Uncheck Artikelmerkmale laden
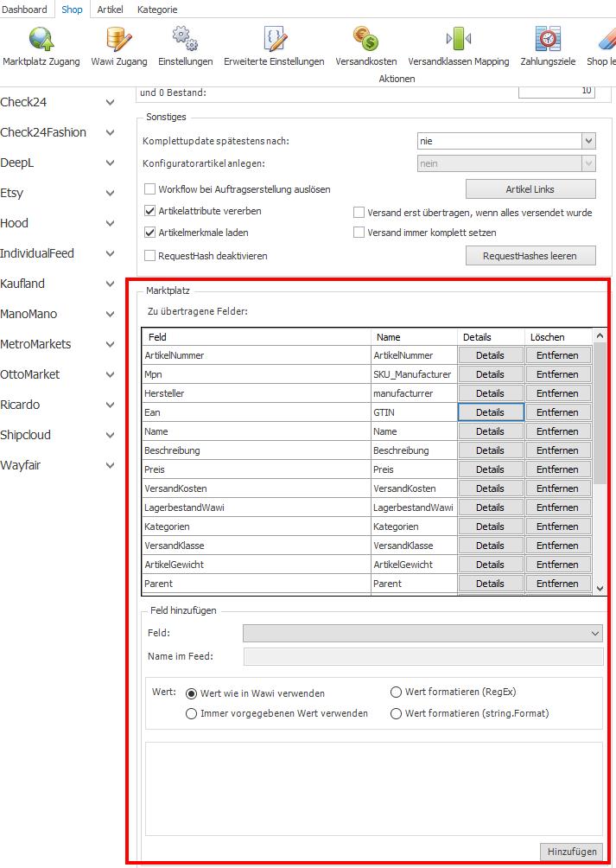This screenshot has height=868, width=616. 149,233
